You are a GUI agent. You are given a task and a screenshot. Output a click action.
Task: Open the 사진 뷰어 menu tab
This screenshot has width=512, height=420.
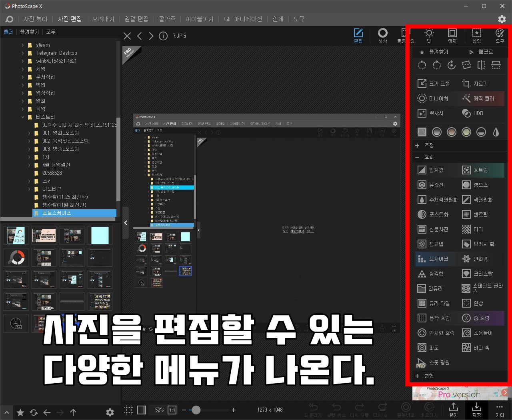35,19
